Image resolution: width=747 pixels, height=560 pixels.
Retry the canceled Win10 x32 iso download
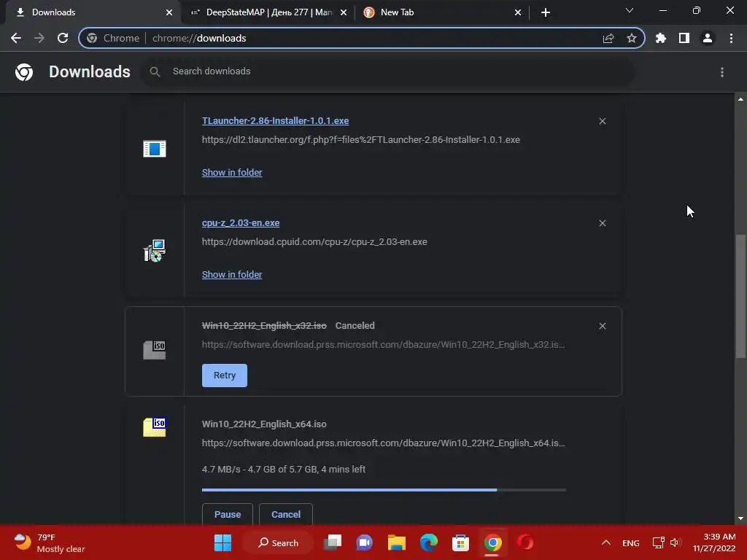pos(225,376)
